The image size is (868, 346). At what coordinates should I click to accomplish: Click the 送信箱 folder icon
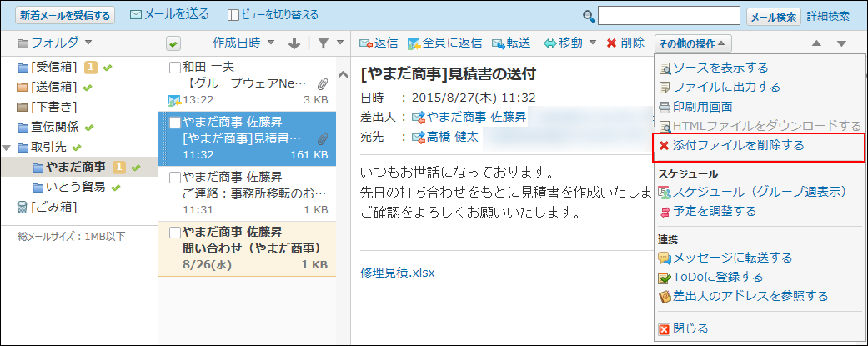click(x=23, y=87)
